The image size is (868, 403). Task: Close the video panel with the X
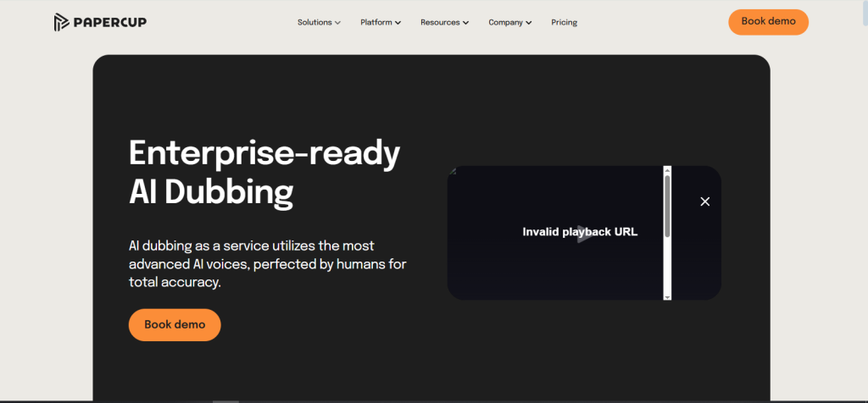click(x=704, y=201)
